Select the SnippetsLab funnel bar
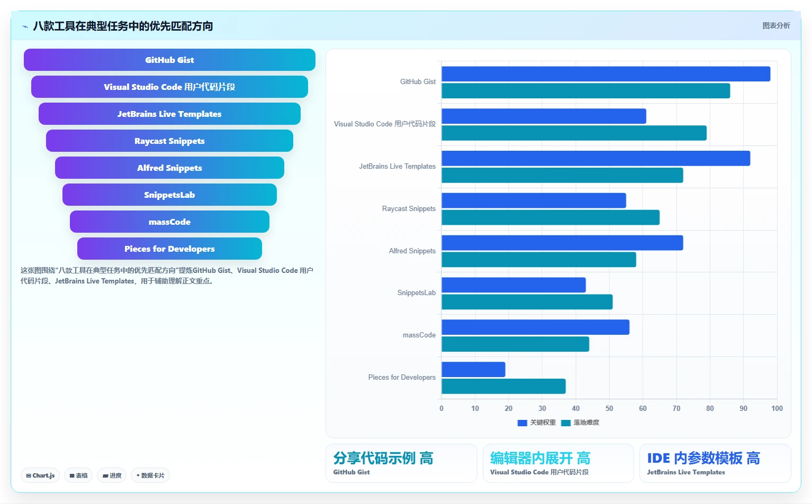Screen dimensions: 812x504 coord(169,195)
